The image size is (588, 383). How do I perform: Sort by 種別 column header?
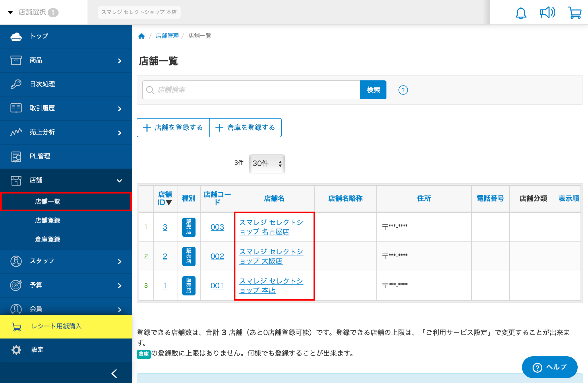pyautogui.click(x=189, y=198)
